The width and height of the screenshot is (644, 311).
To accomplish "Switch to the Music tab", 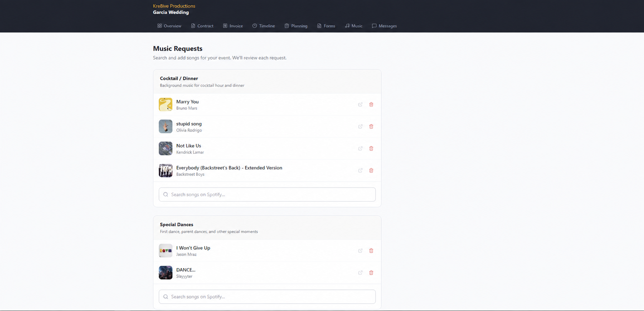I will point(354,26).
